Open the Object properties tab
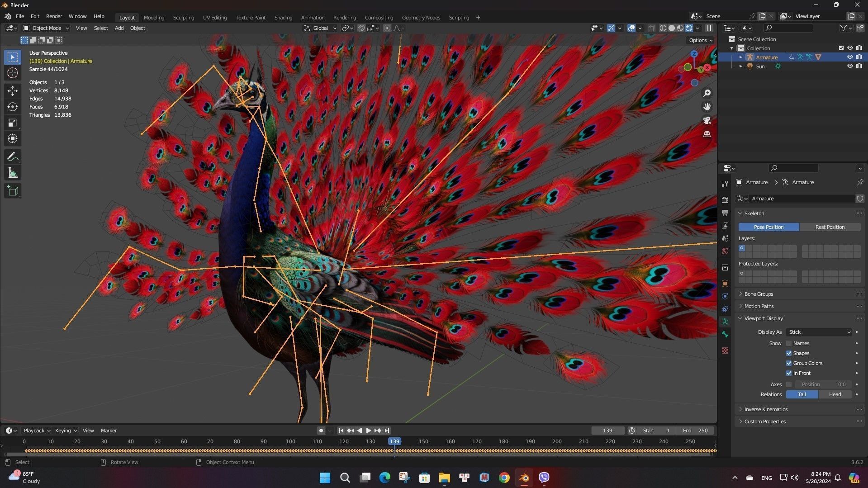 click(725, 284)
